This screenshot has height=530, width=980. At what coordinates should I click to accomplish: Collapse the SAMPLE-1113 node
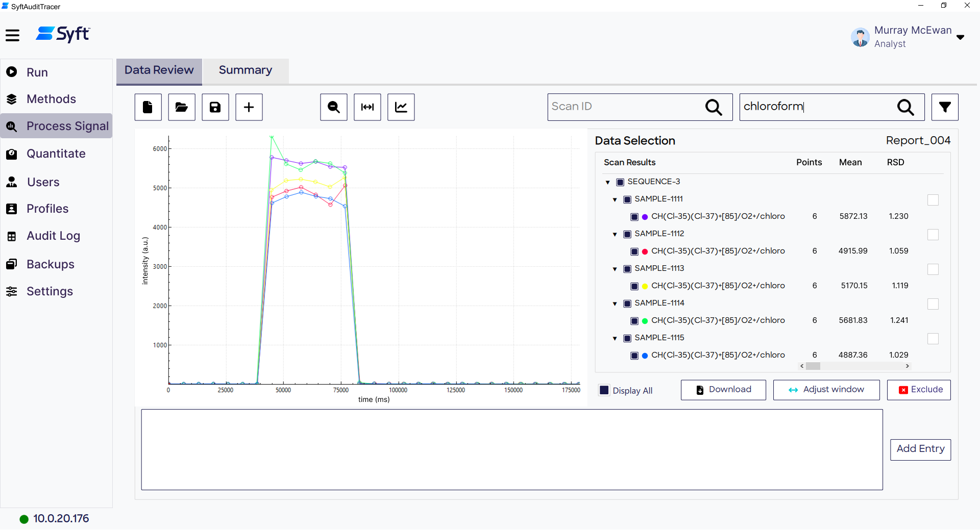pyautogui.click(x=615, y=269)
